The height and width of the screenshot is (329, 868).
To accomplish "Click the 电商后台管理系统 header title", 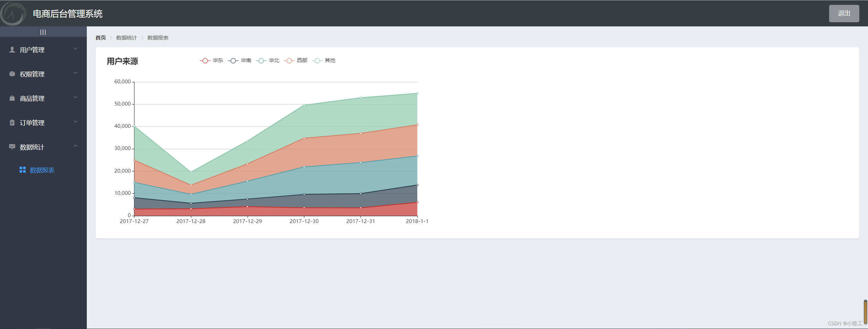I will pos(68,14).
